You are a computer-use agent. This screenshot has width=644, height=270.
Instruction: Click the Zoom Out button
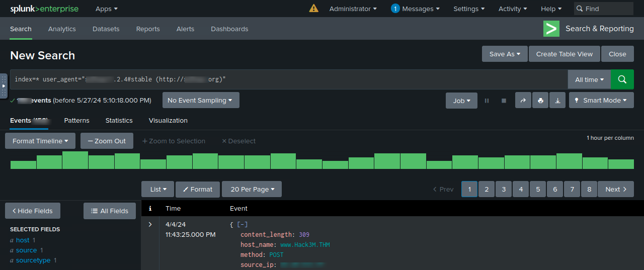[107, 141]
